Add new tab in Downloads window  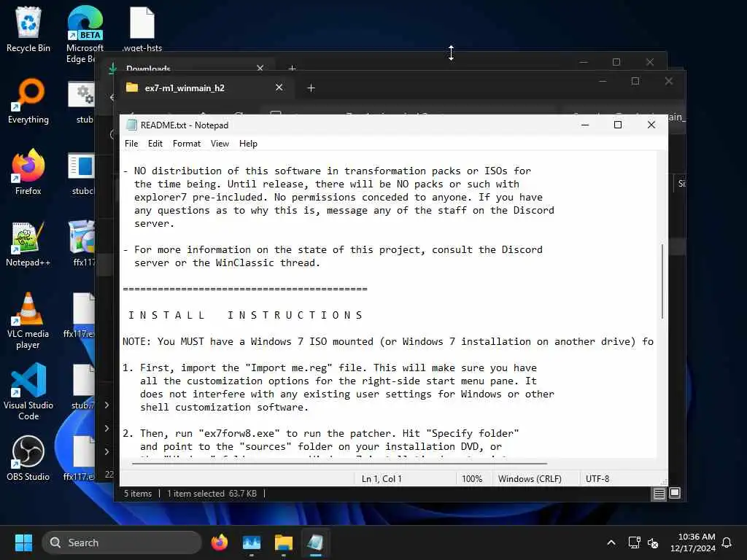[x=292, y=68]
